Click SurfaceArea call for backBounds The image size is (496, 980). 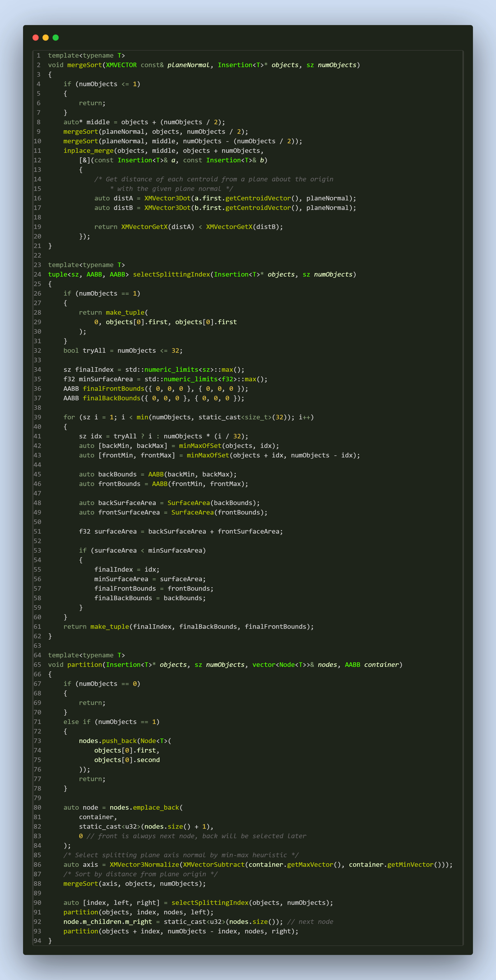point(189,503)
